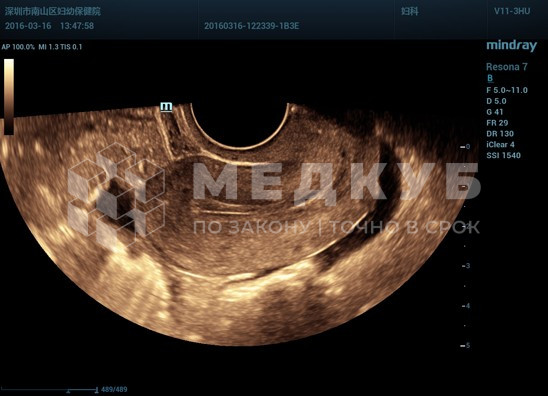
Task: Click the iClear 4 setting
Action: pyautogui.click(x=500, y=144)
